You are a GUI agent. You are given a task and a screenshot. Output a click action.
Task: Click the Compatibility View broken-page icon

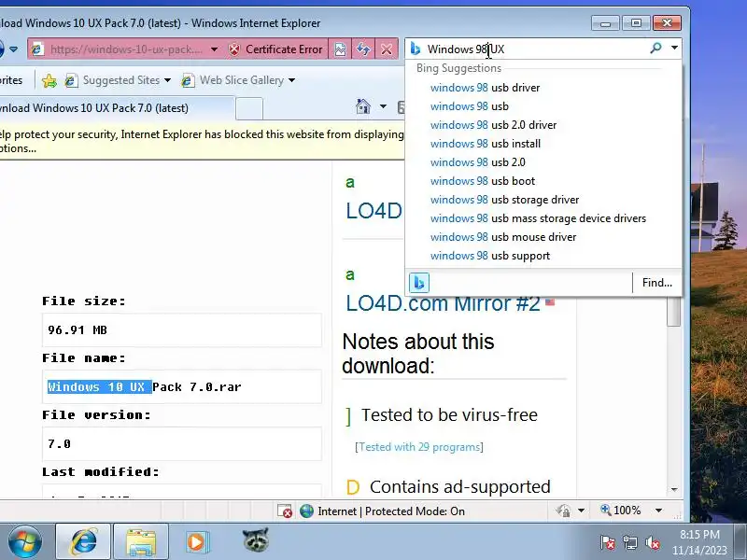(340, 49)
